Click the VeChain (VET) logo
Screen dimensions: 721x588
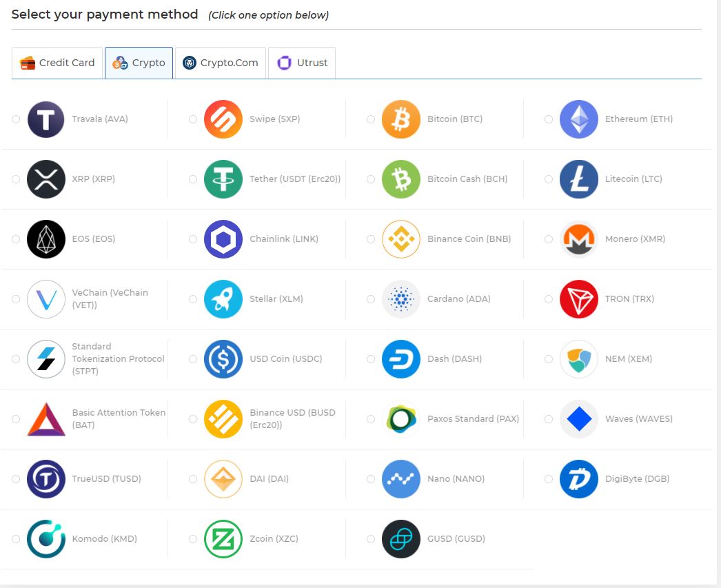46,299
